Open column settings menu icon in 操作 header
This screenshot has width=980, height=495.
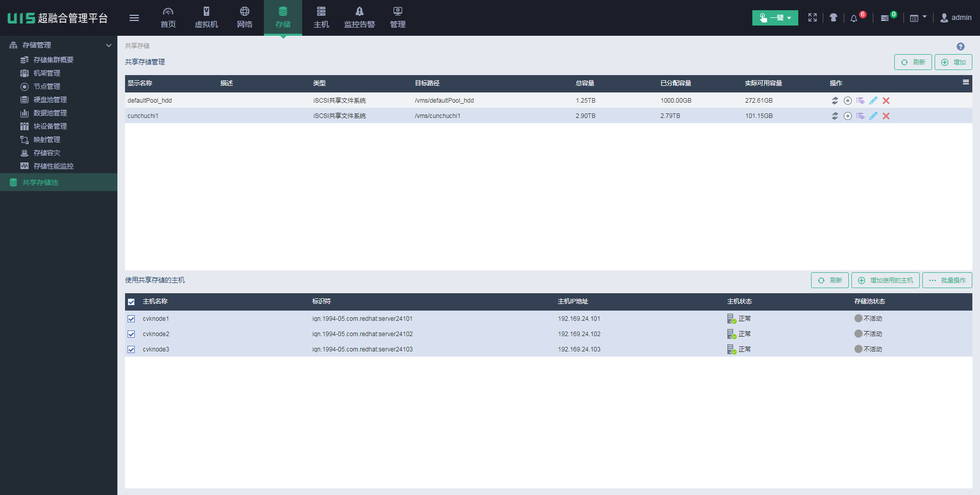[966, 82]
